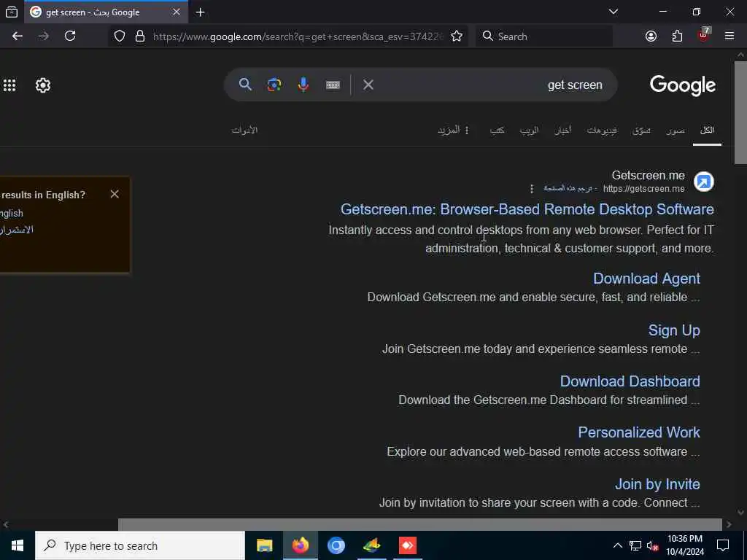This screenshot has height=560, width=747.
Task: Reload the current page
Action: point(70,36)
